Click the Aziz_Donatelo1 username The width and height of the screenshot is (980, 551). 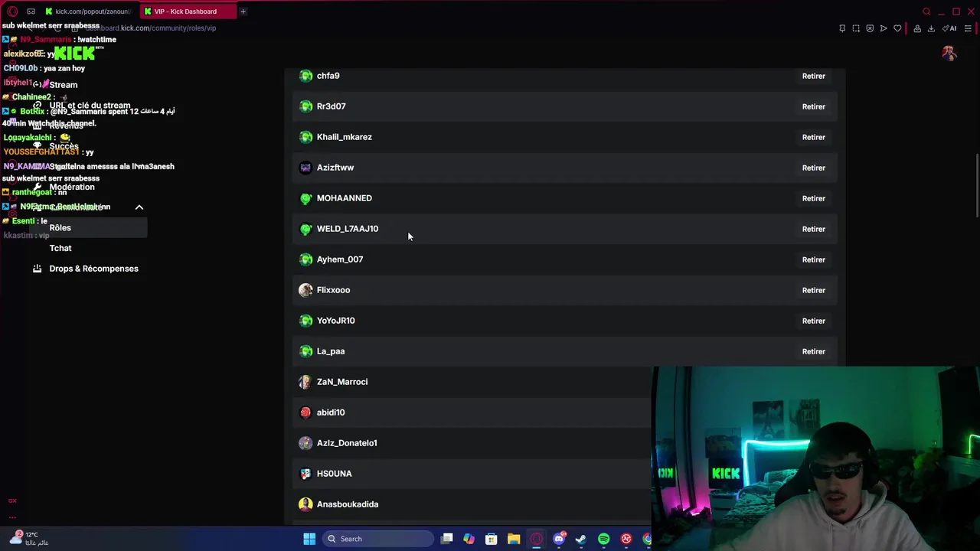click(347, 443)
